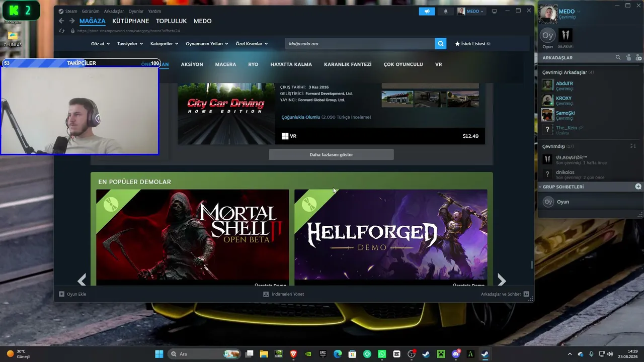The width and height of the screenshot is (644, 362).
Task: Switch to the KÜTÜPHANE tab
Action: pos(131,21)
